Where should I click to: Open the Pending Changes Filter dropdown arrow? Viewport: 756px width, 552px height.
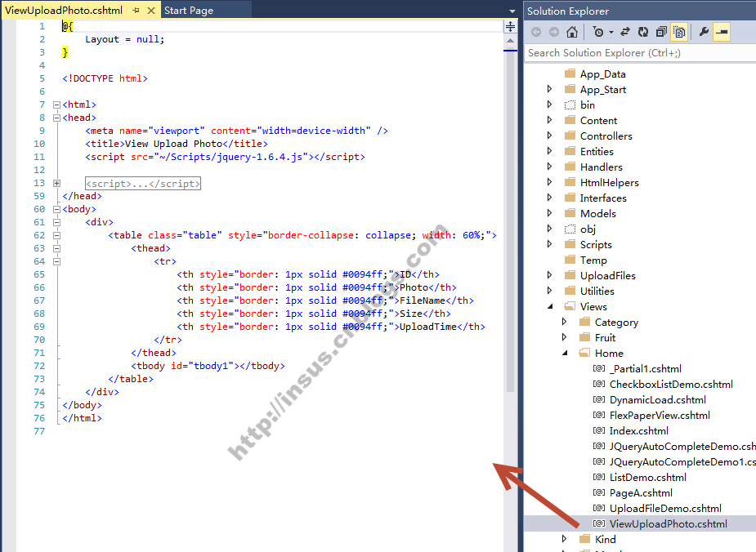[x=611, y=33]
